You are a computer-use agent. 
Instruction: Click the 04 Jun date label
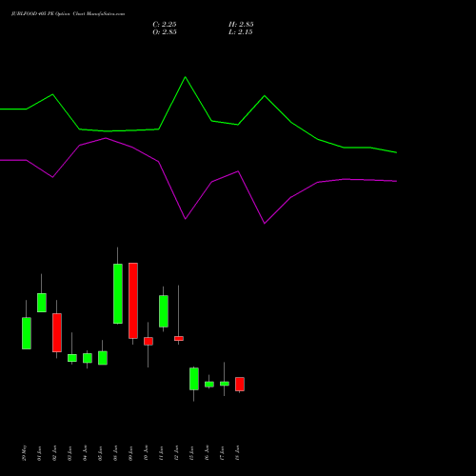coord(86,453)
